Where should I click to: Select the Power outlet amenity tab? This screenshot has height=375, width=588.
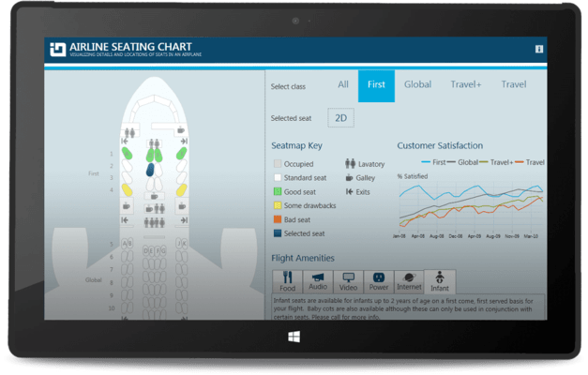click(x=379, y=281)
